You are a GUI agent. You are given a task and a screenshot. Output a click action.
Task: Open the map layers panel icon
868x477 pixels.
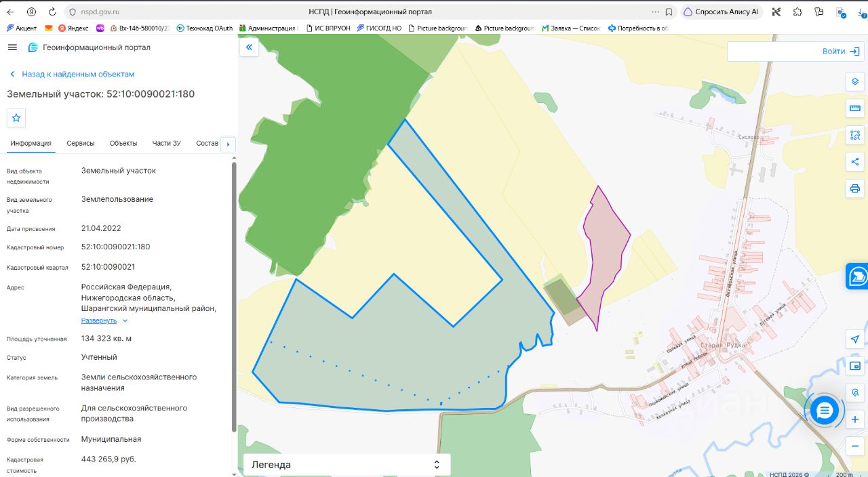(855, 82)
